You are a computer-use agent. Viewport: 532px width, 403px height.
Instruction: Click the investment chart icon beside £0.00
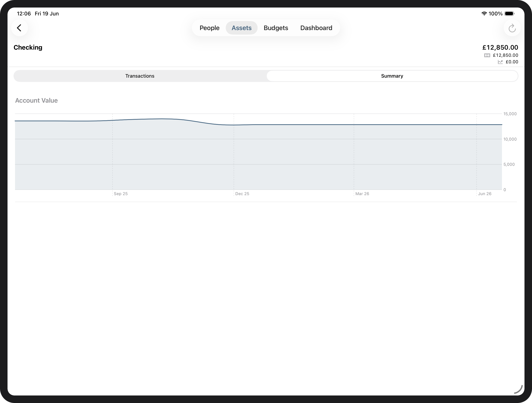(x=500, y=62)
